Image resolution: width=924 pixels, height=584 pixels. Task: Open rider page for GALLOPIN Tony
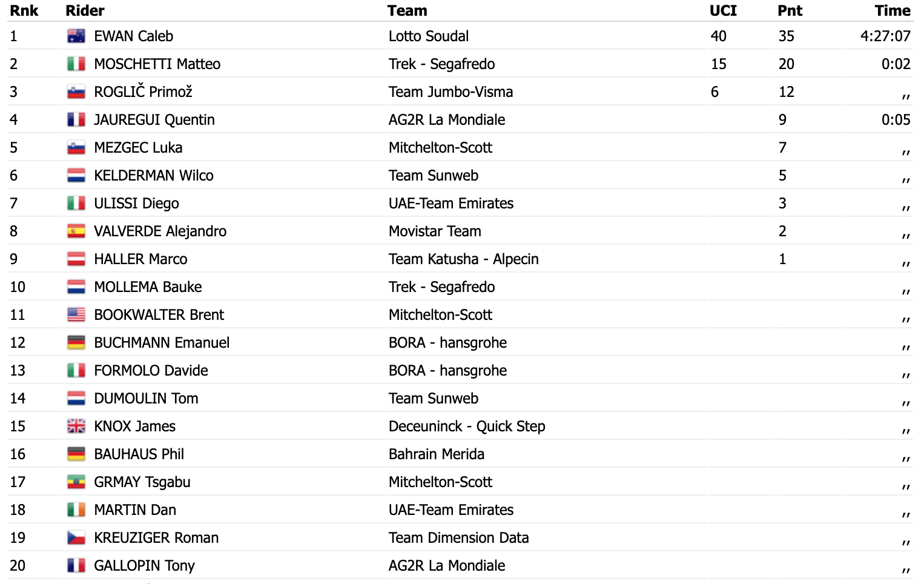click(x=145, y=566)
